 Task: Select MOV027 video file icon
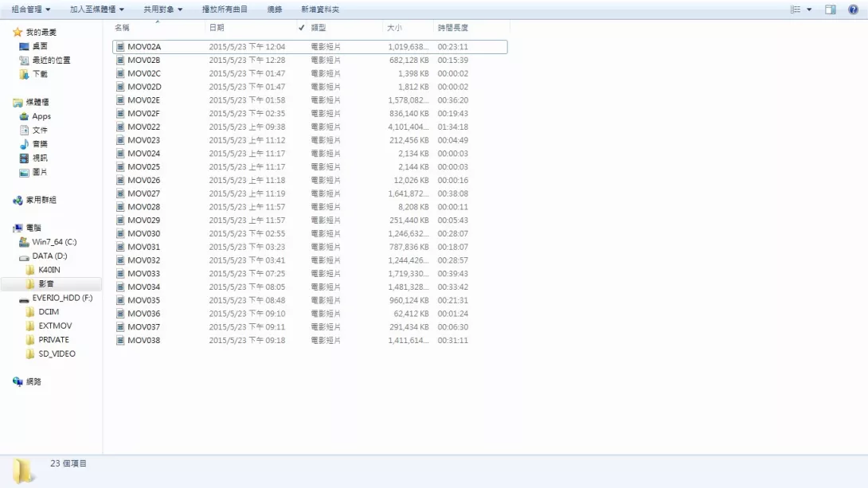120,193
